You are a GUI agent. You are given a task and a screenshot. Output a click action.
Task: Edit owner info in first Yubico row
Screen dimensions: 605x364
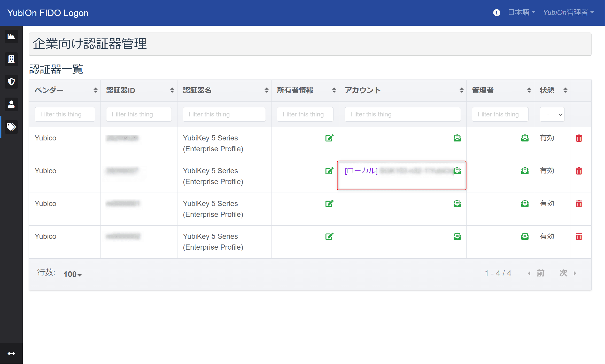[329, 138]
